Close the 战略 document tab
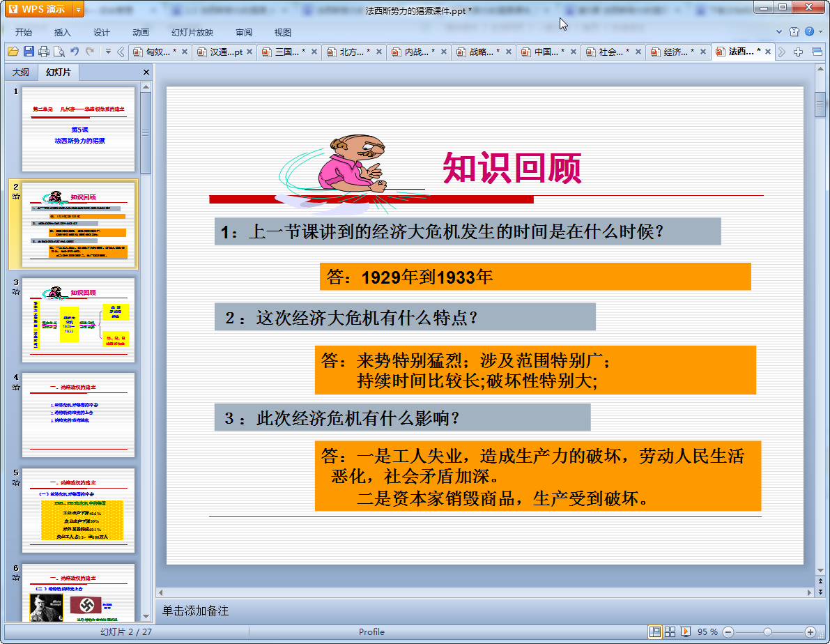The width and height of the screenshot is (830, 644). click(509, 52)
